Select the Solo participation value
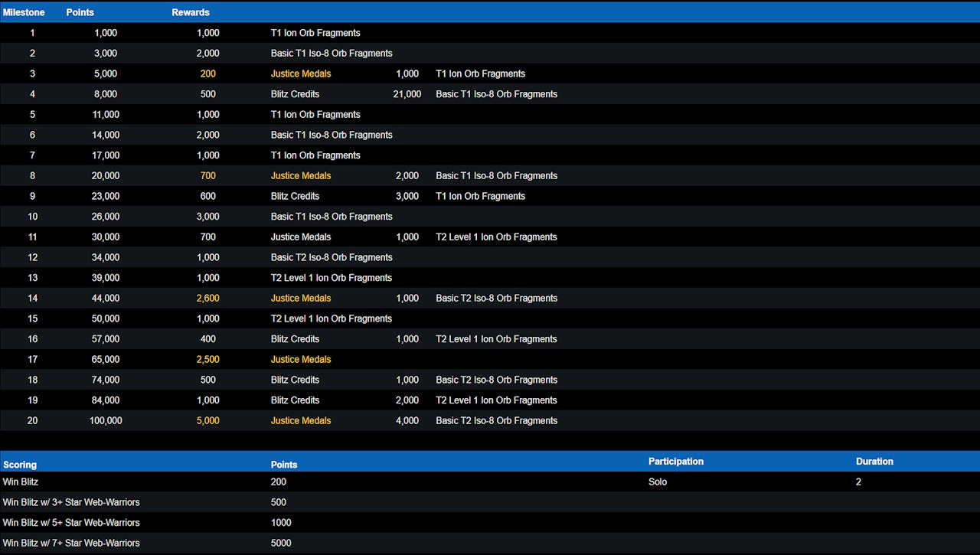The width and height of the screenshot is (980, 555). coord(658,482)
